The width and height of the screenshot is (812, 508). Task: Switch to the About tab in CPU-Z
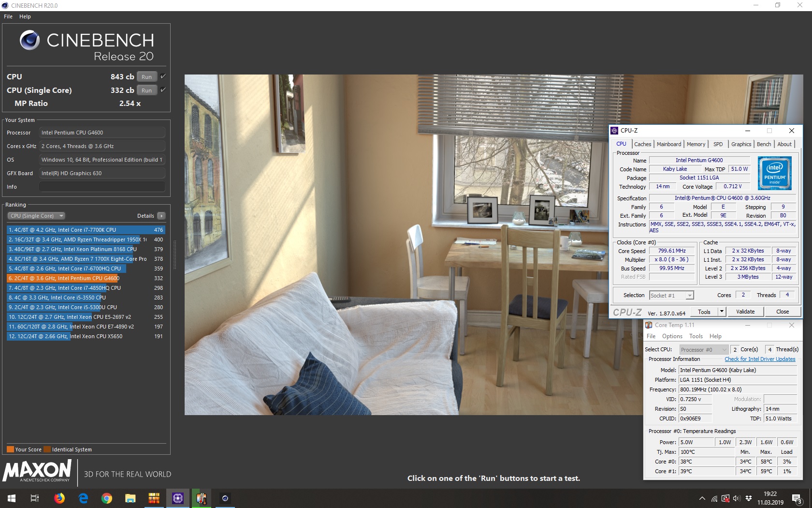click(784, 144)
